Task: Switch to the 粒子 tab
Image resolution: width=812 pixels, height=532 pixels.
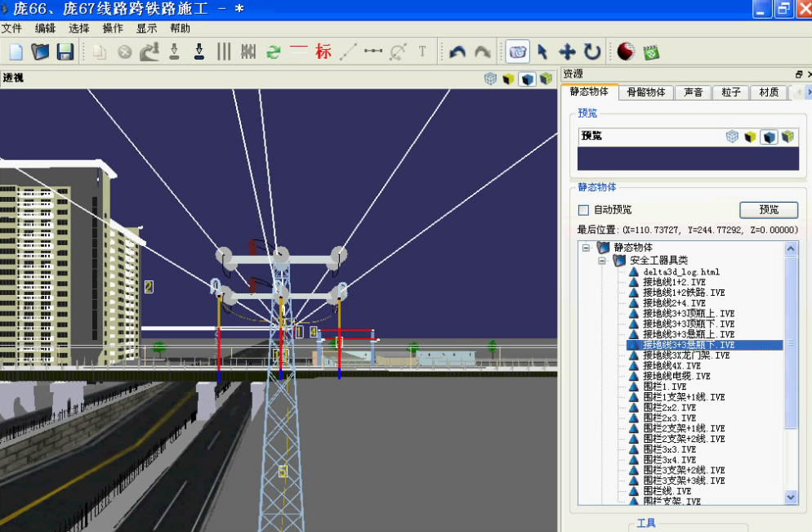Action: (730, 92)
